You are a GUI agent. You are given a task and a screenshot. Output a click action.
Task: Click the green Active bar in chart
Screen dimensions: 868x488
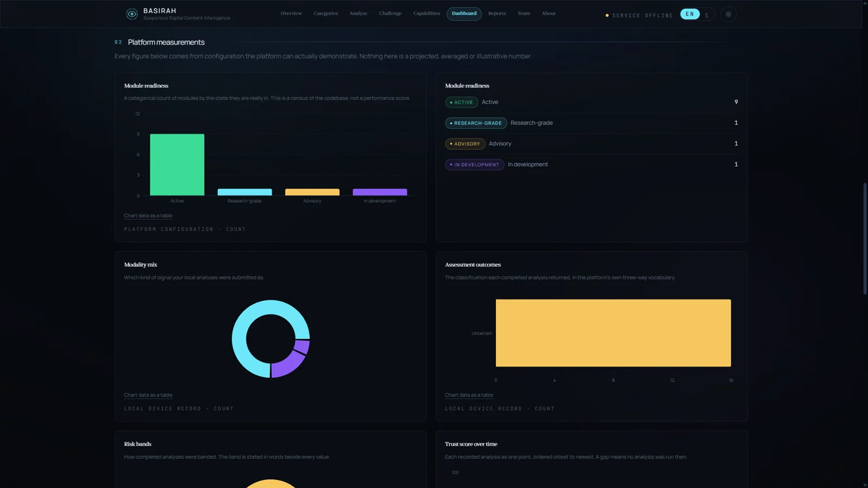(x=177, y=165)
